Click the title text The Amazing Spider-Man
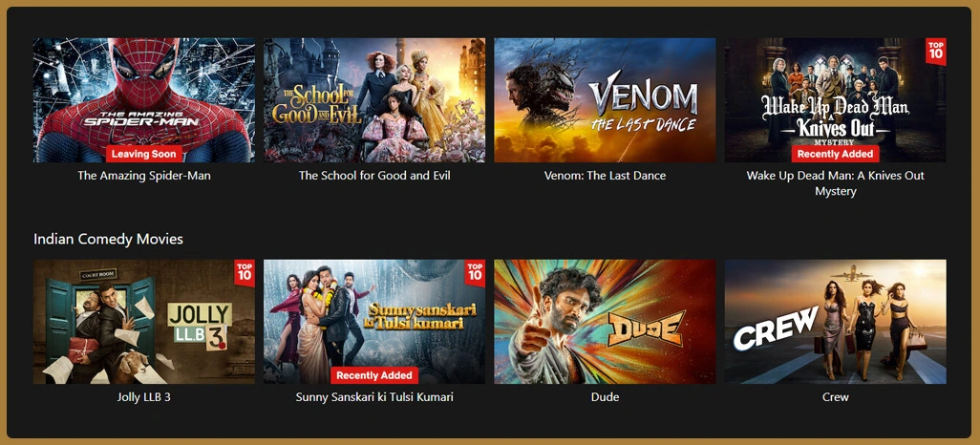Viewport: 980px width, 445px height. 143,176
